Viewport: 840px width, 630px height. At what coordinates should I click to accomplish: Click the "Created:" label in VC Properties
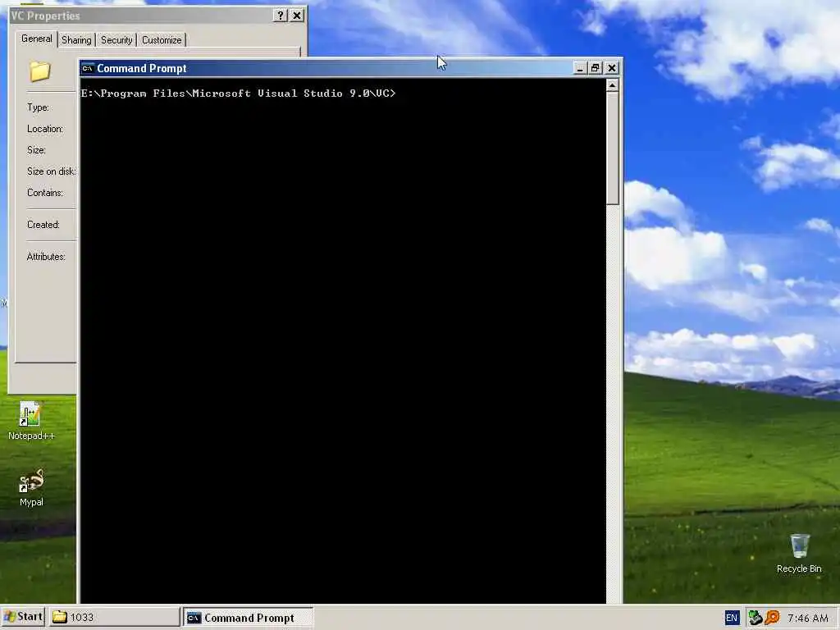43,225
